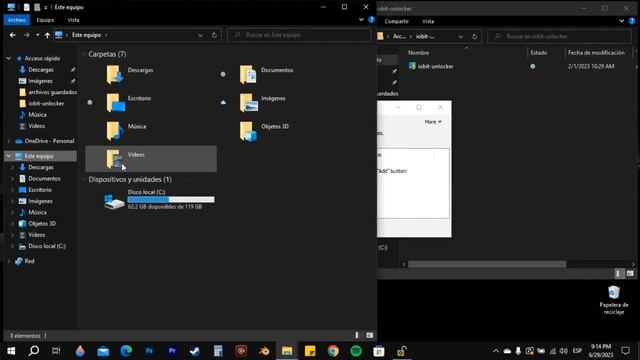Image resolution: width=640 pixels, height=360 pixels.
Task: Open Recycle Bin Papelera de reciclaje
Action: coord(613,300)
